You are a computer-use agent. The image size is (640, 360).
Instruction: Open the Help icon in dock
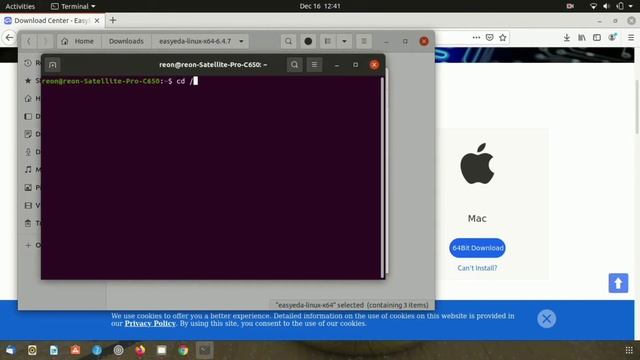coord(97,350)
